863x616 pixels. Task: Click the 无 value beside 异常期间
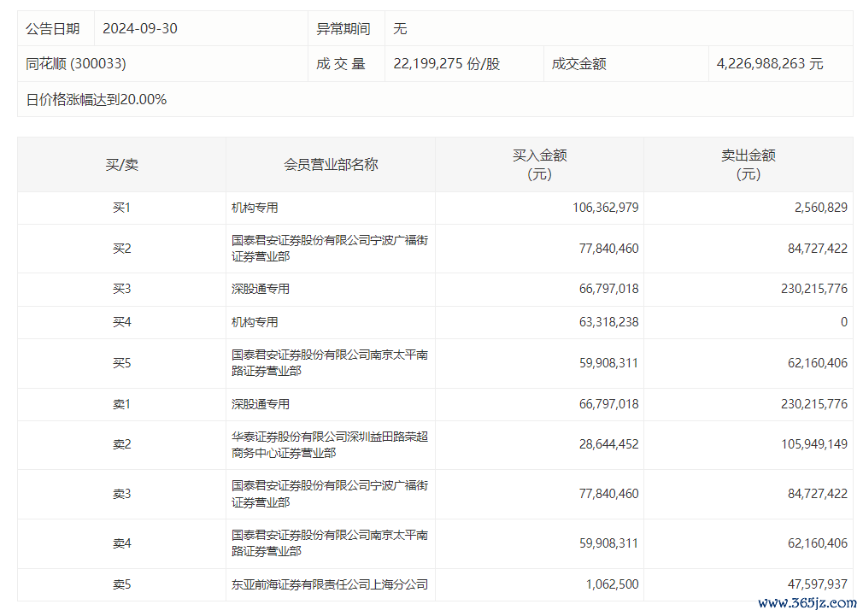(400, 29)
